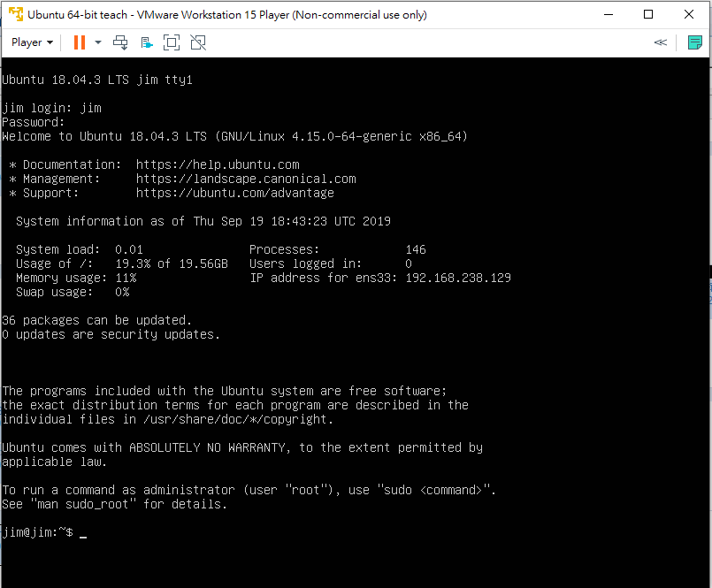
Task: Close the VMware Player window
Action: click(x=689, y=14)
